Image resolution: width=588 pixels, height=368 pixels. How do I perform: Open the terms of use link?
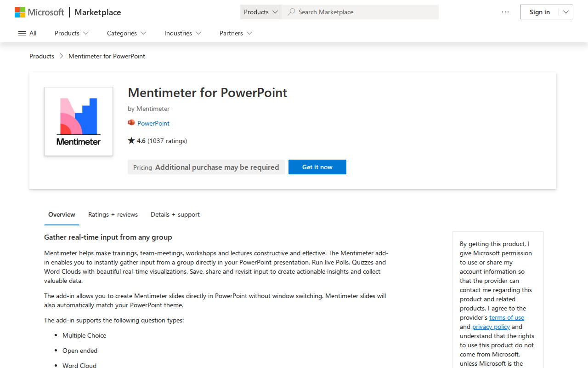507,317
